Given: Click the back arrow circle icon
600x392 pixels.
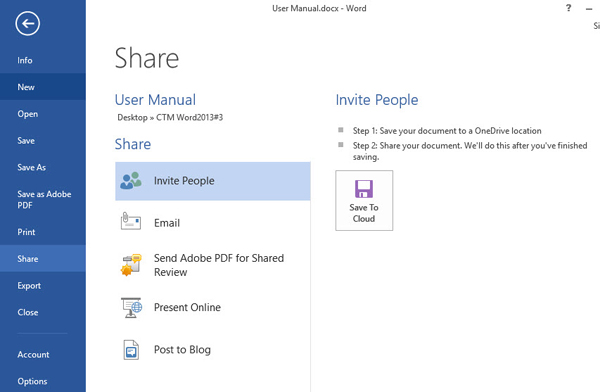Looking at the screenshot, I should click(28, 24).
